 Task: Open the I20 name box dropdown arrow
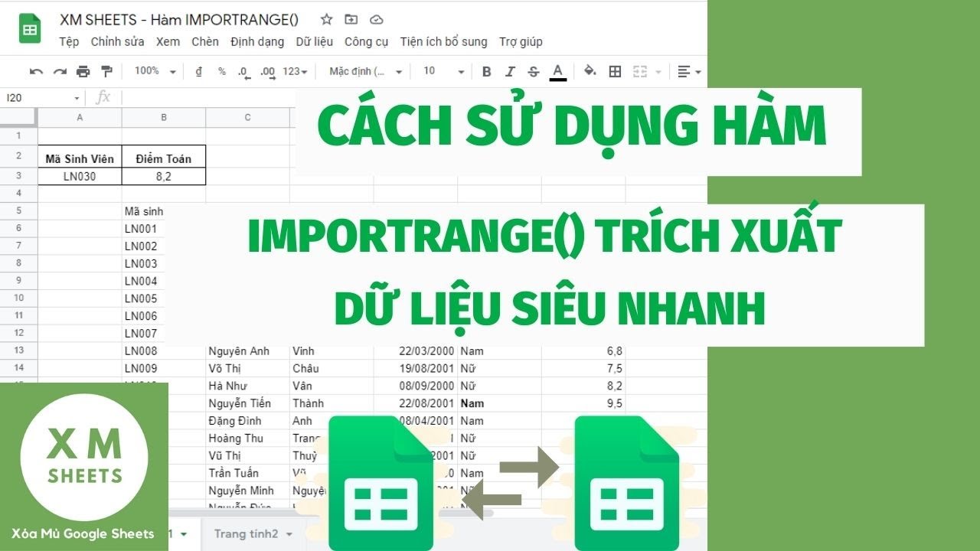[x=77, y=98]
